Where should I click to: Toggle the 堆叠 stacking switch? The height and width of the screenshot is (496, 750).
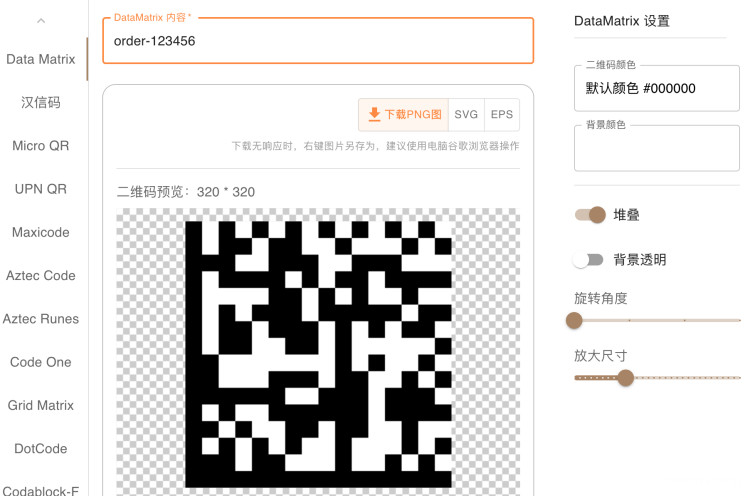coord(590,215)
